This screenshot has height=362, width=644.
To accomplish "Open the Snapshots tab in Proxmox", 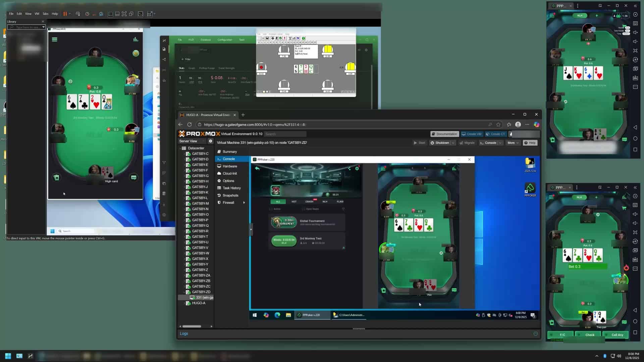I will click(230, 195).
